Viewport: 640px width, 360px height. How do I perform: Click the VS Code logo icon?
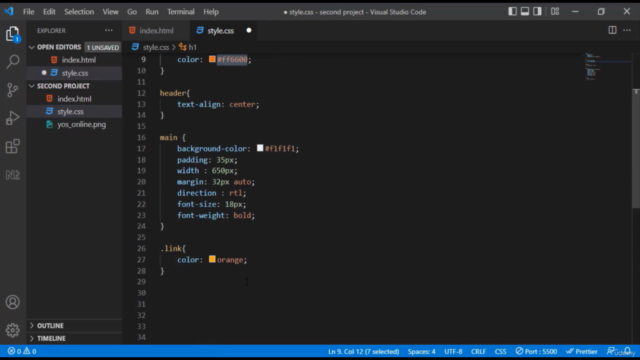9,11
